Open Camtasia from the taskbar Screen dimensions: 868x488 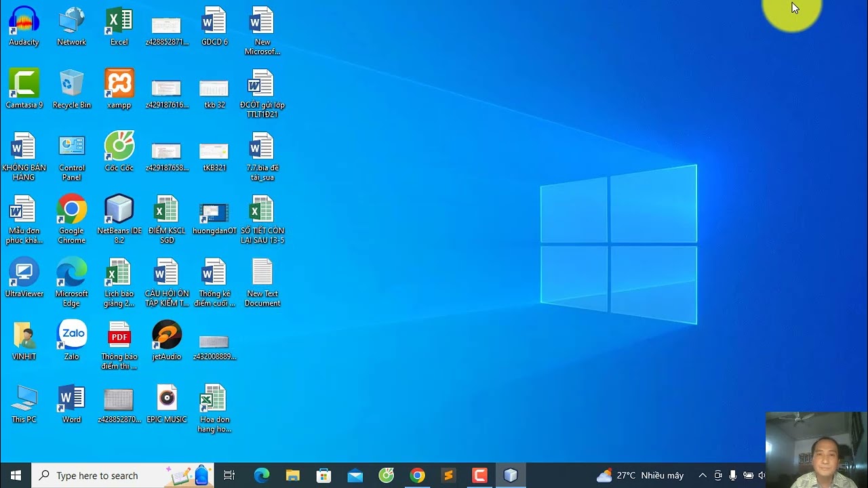click(479, 475)
